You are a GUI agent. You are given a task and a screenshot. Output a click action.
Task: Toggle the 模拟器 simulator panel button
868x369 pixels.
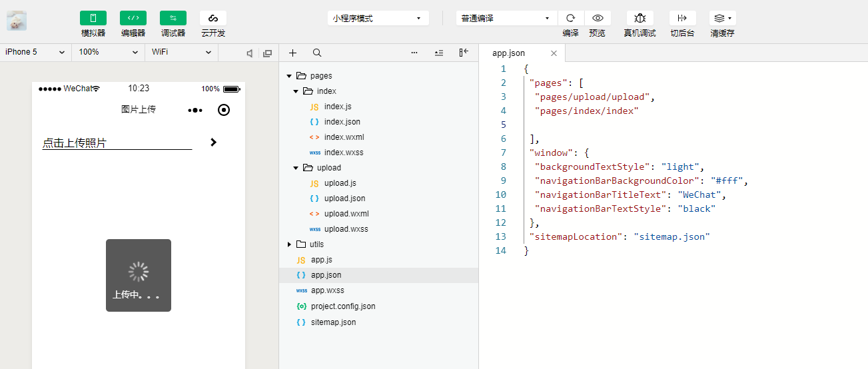[93, 18]
